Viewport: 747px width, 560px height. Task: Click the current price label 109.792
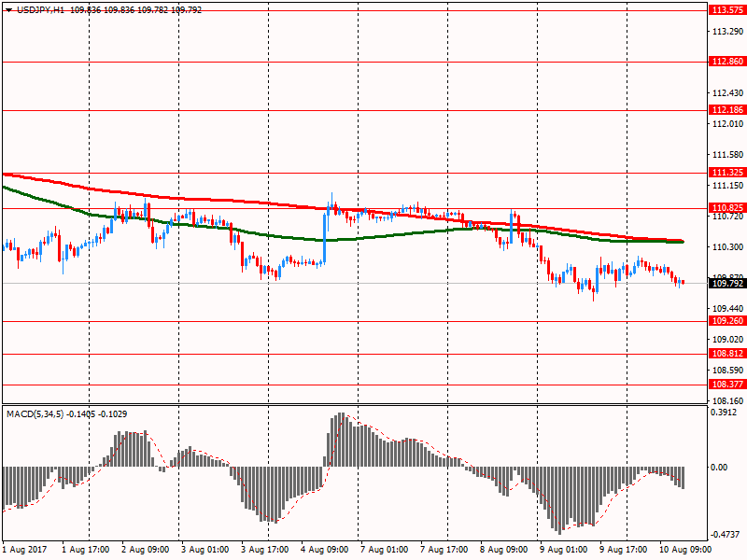click(x=727, y=284)
